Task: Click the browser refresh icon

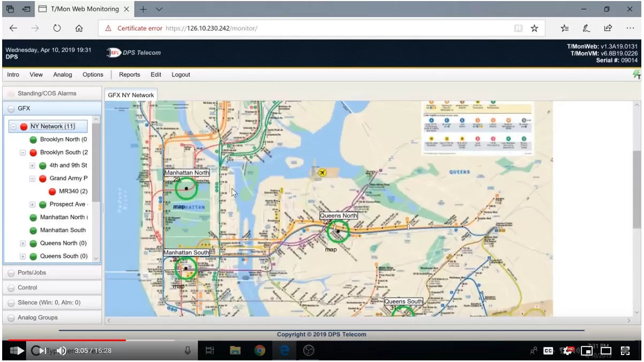Action: pos(57,28)
